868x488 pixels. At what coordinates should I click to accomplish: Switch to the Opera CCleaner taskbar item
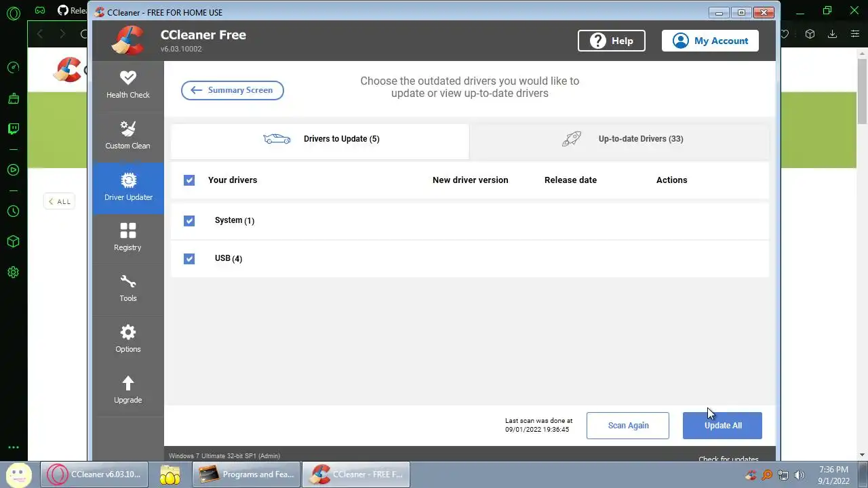[95, 474]
